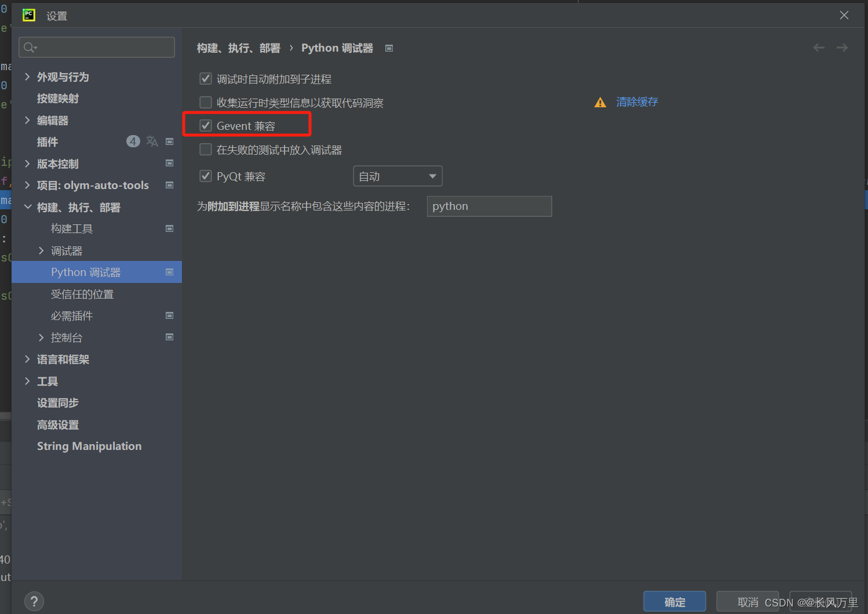Click the search magnifier icon in settings
Viewport: 868px width, 614px height.
pos(30,48)
